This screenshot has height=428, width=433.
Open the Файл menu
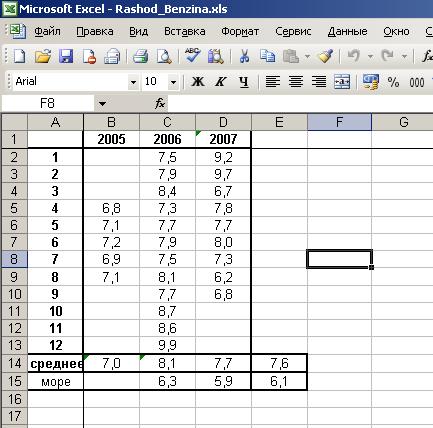[x=47, y=32]
